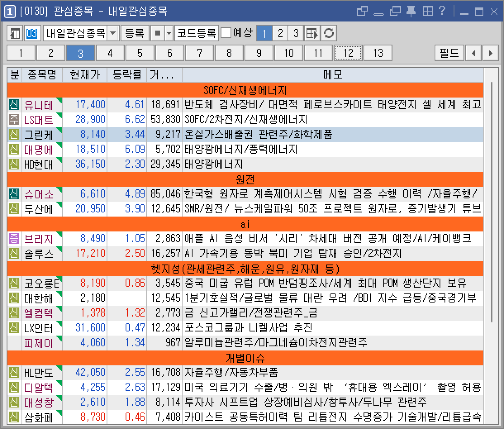
Task: Select the stock name 피제이
Action: click(x=38, y=343)
